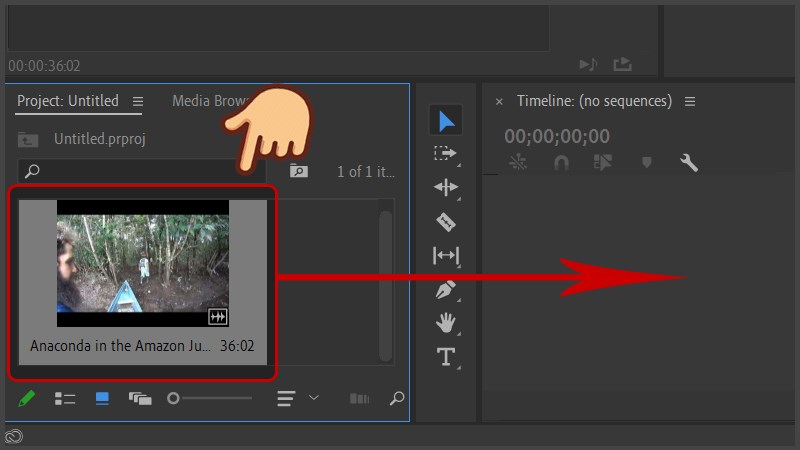The height and width of the screenshot is (450, 800).
Task: Switch Project panel to List View
Action: [65, 398]
